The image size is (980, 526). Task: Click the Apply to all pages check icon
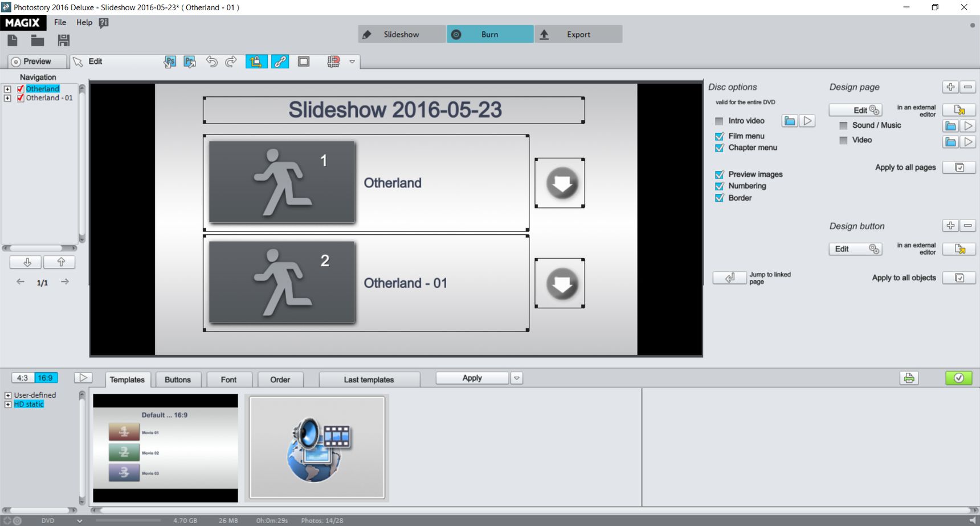coord(959,168)
